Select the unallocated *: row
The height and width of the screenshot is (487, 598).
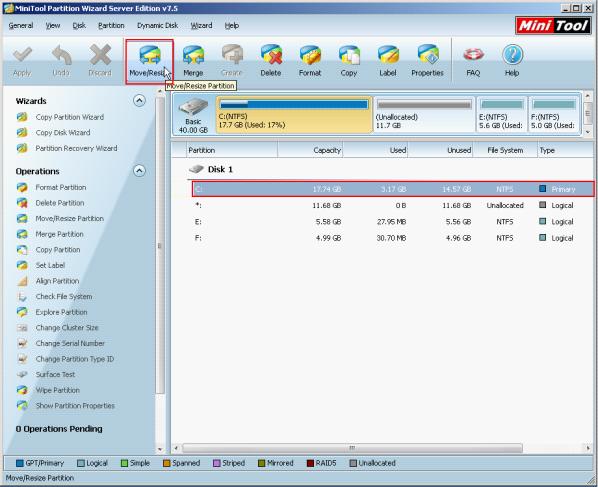coord(393,206)
